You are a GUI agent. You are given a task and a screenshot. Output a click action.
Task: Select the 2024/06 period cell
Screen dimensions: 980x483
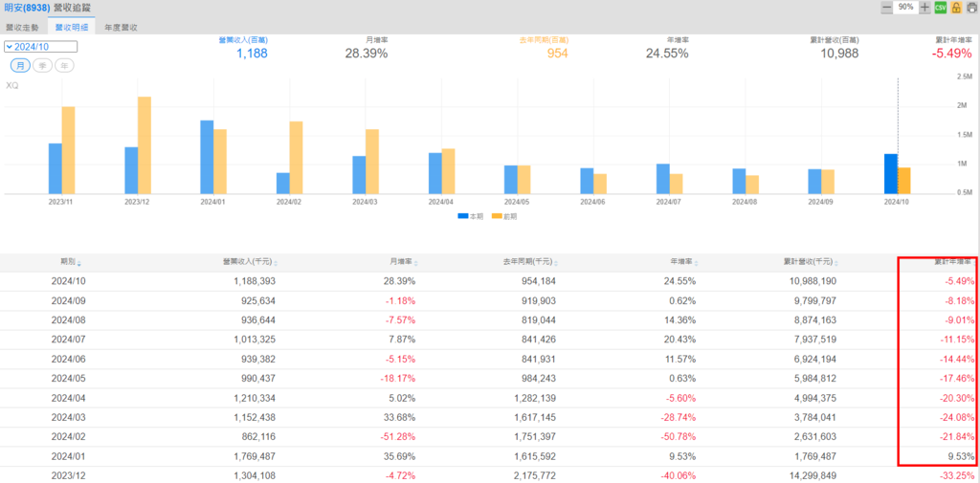[x=68, y=360]
